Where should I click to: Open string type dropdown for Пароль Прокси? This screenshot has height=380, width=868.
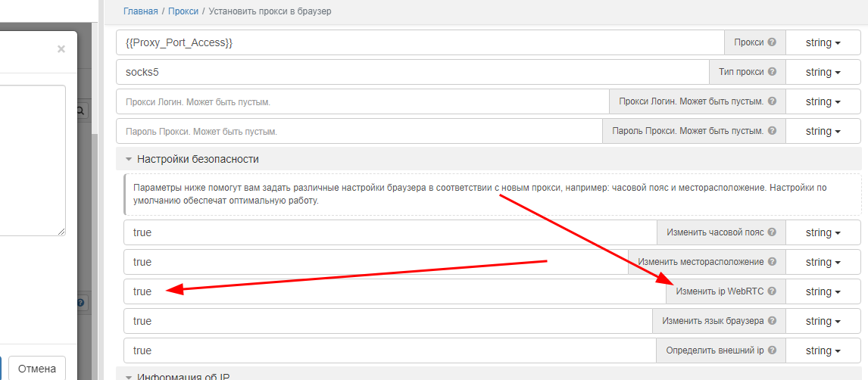[x=823, y=131]
